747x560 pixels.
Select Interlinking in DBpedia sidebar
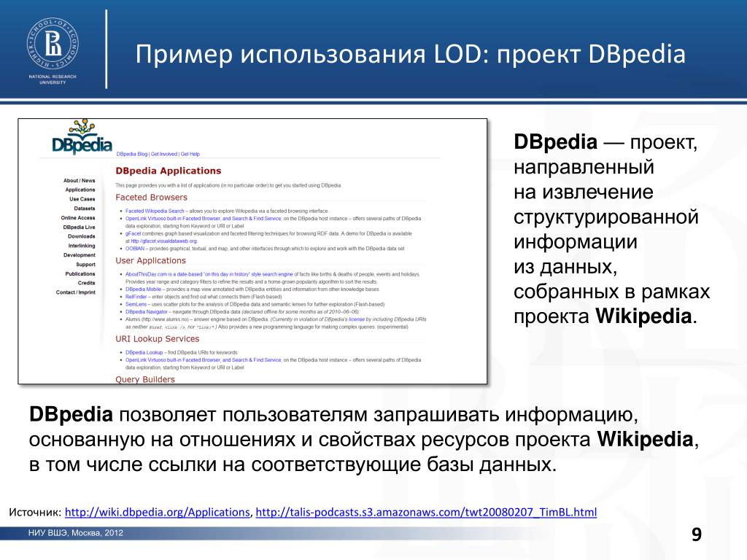click(x=82, y=246)
